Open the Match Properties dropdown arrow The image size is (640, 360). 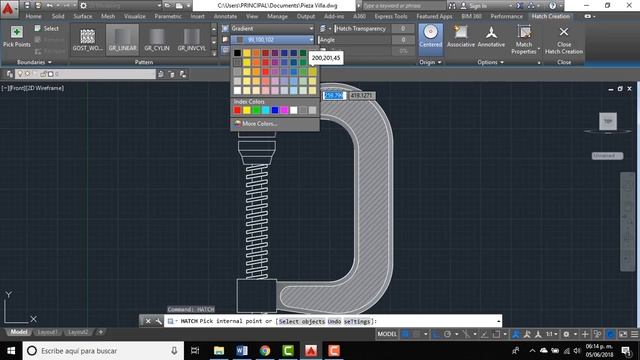539,49
